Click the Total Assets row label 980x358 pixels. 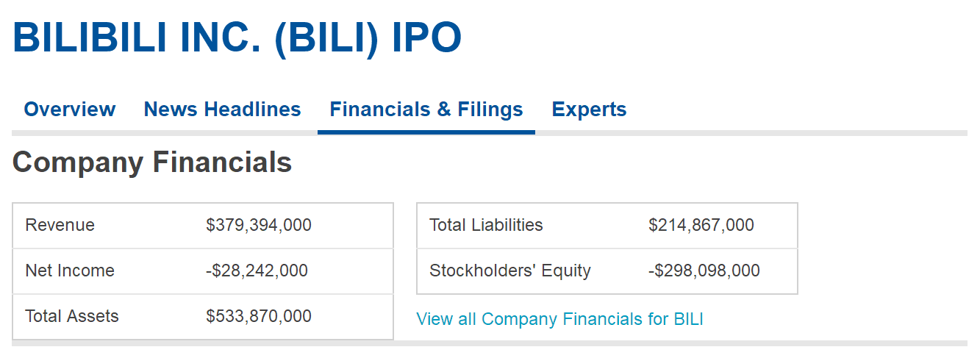(72, 316)
